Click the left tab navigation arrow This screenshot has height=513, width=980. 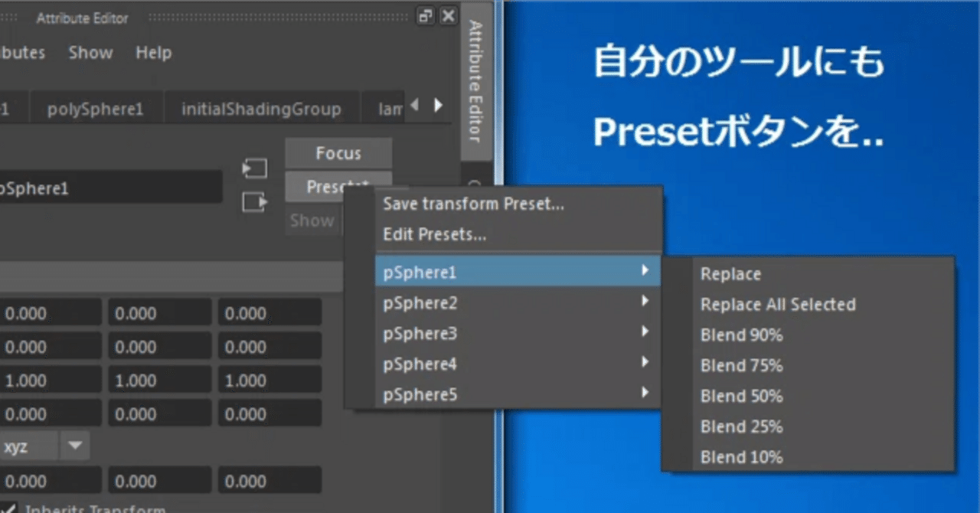414,106
